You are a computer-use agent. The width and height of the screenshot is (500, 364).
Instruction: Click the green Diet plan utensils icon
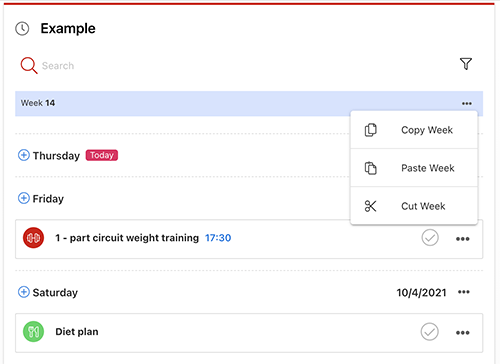33,332
